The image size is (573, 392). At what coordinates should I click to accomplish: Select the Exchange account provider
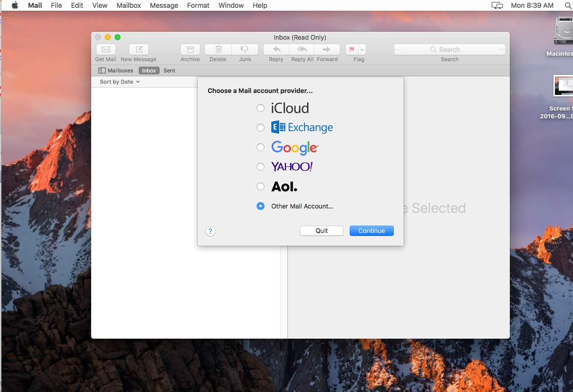pyautogui.click(x=261, y=128)
